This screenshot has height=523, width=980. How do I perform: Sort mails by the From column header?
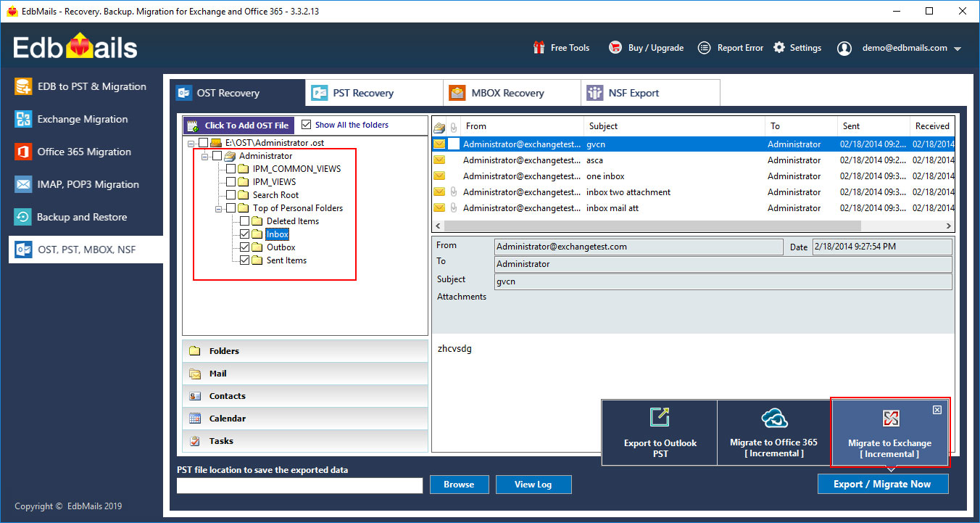click(x=522, y=126)
